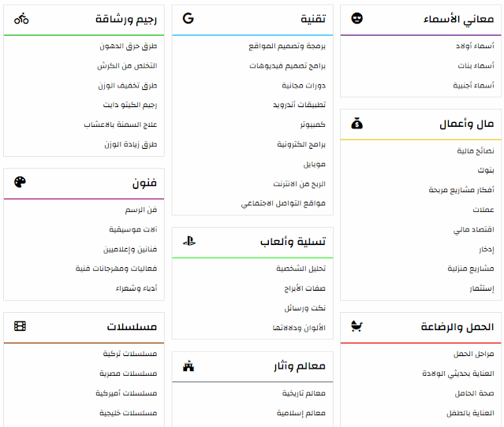Click the bicycle icon in رجيم ورشاقة
Screen dimensions: 504x427
pyautogui.click(x=21, y=19)
